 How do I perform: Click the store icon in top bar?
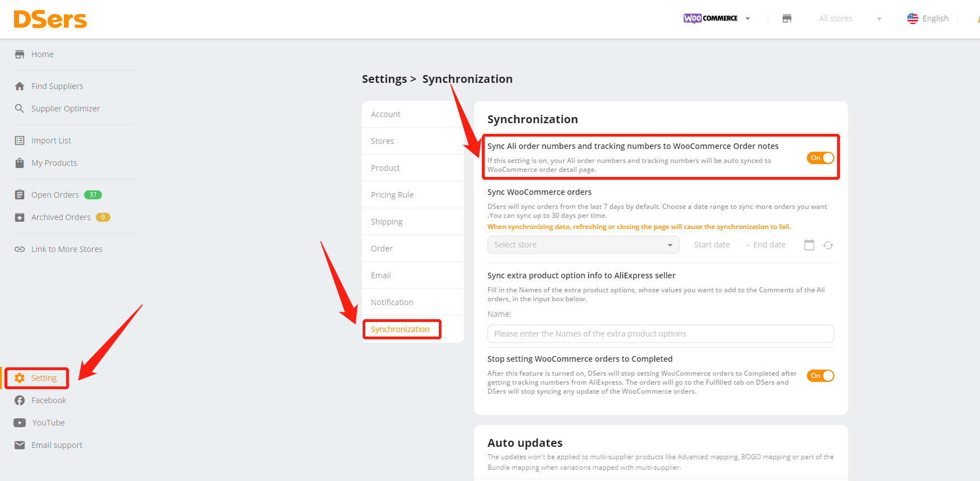(787, 18)
